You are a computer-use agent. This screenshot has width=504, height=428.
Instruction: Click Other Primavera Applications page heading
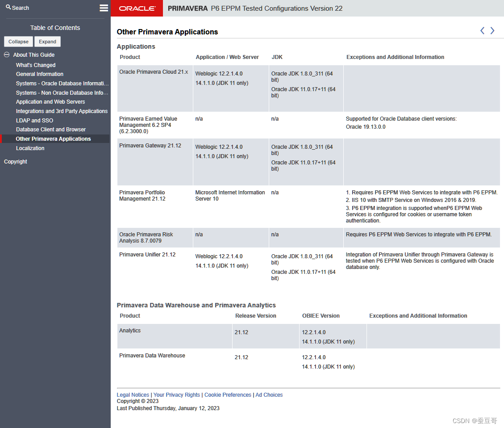167,32
